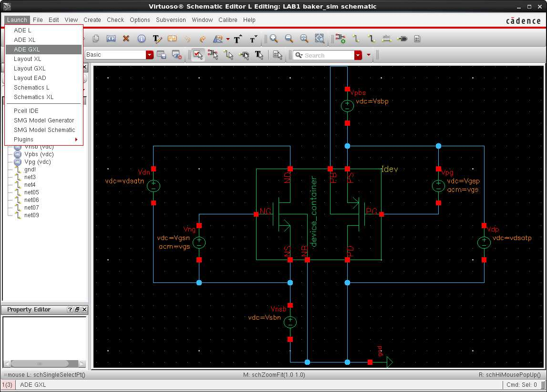Open the Rotate tool dropdown arrow
This screenshot has width=547, height=392.
coord(228,39)
